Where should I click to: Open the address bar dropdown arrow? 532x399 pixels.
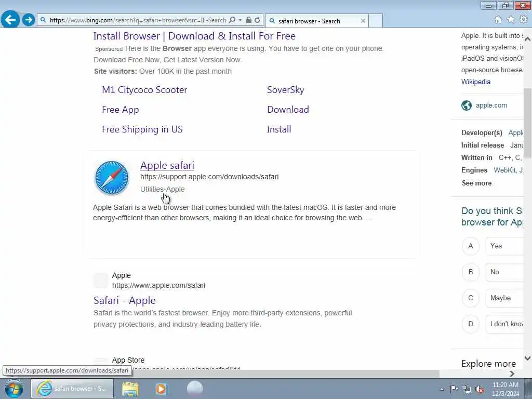coord(240,20)
